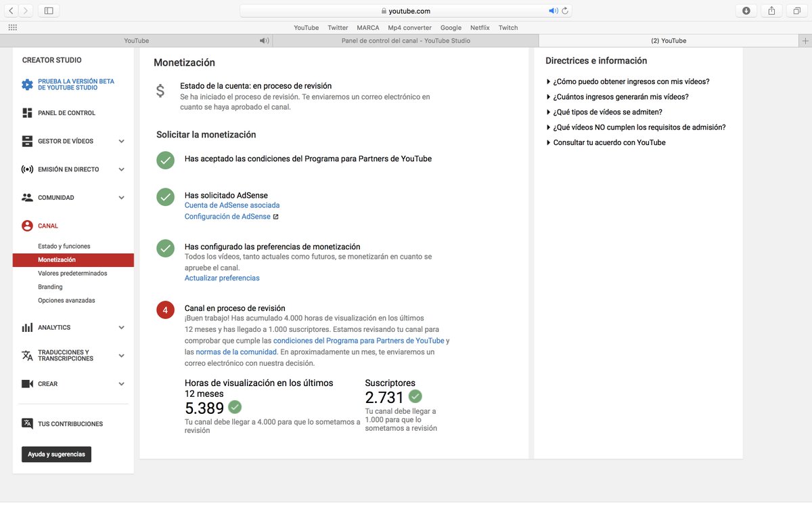Click the Crear video camera icon
This screenshot has height=508, width=812.
(27, 384)
